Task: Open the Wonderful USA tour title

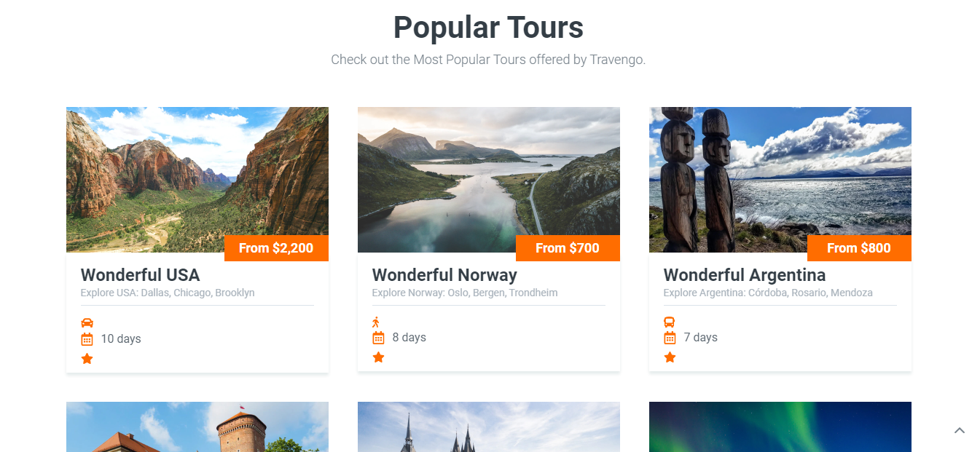Action: [x=140, y=275]
